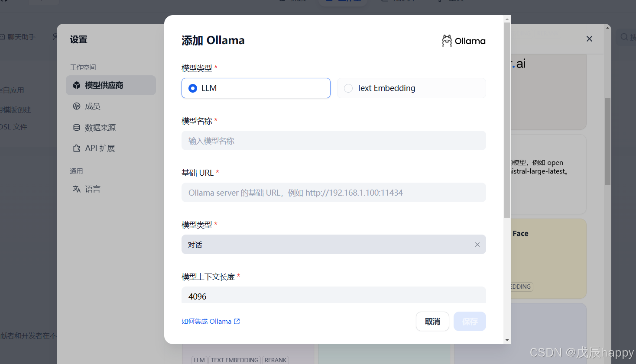Screen dimensions: 636x364
Task: Click 模版创建 in background left list
Action: pyautogui.click(x=16, y=110)
